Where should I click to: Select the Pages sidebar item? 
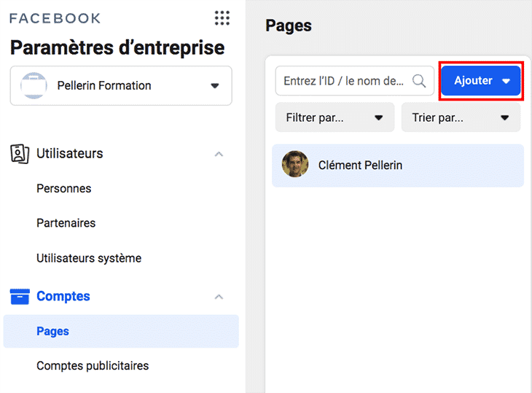coord(53,331)
